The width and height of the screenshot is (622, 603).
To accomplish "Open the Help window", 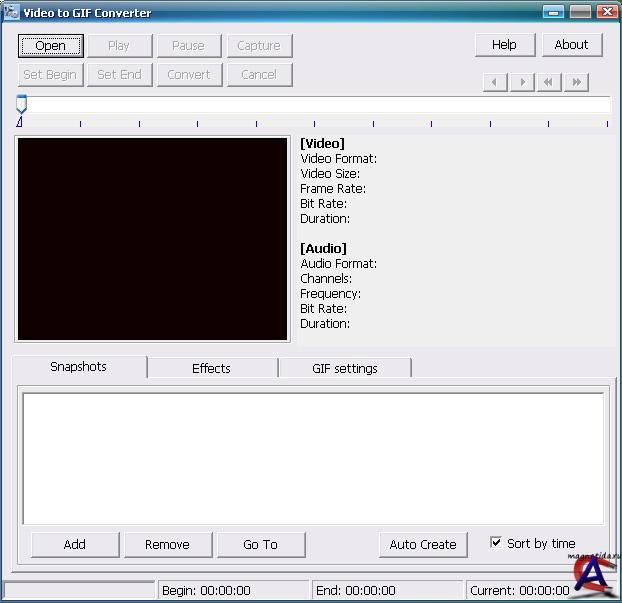I will point(505,45).
